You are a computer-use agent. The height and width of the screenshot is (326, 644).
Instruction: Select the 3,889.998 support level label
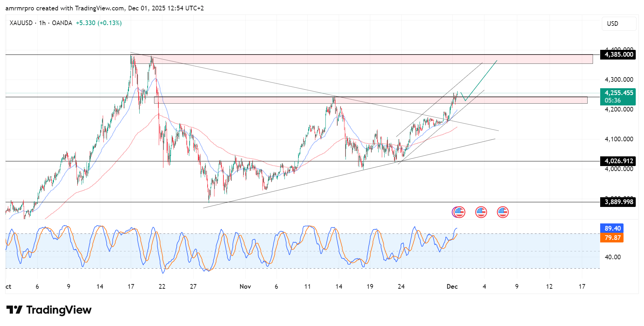coord(618,202)
